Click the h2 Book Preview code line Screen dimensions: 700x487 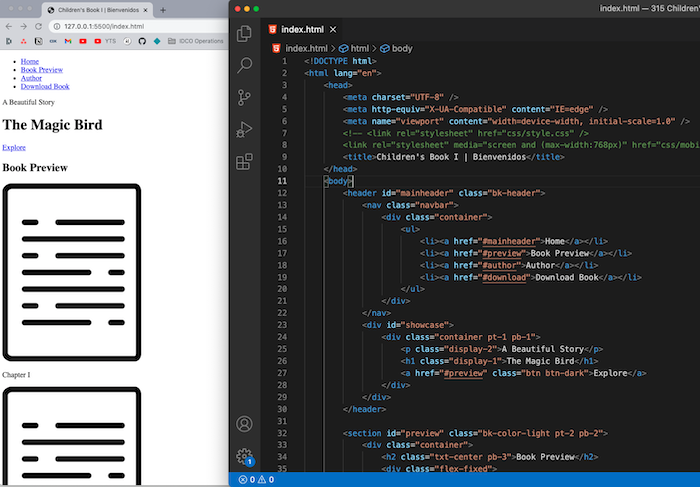490,457
